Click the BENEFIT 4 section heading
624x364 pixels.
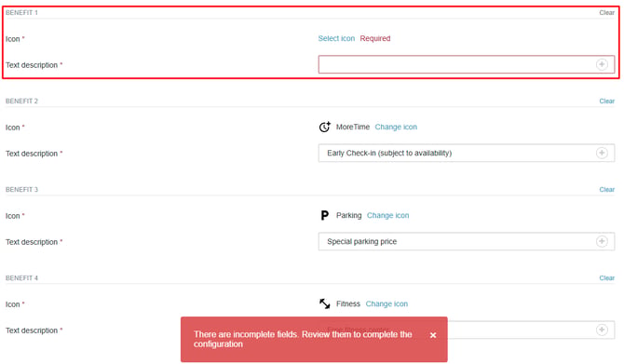tap(22, 277)
